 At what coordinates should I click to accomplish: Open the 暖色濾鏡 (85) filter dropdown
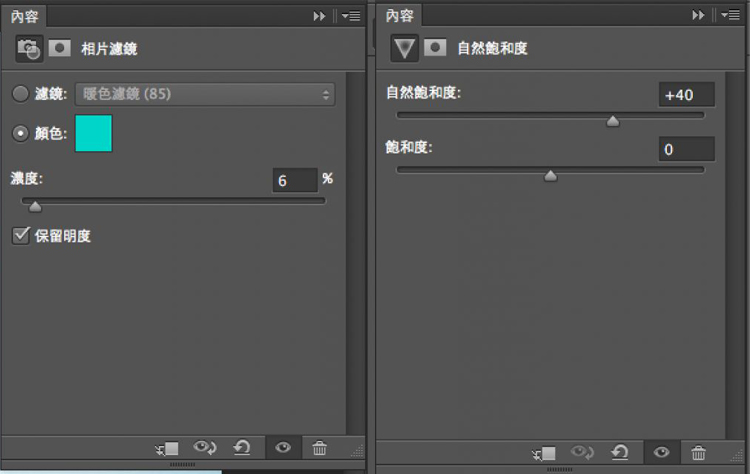pos(205,94)
